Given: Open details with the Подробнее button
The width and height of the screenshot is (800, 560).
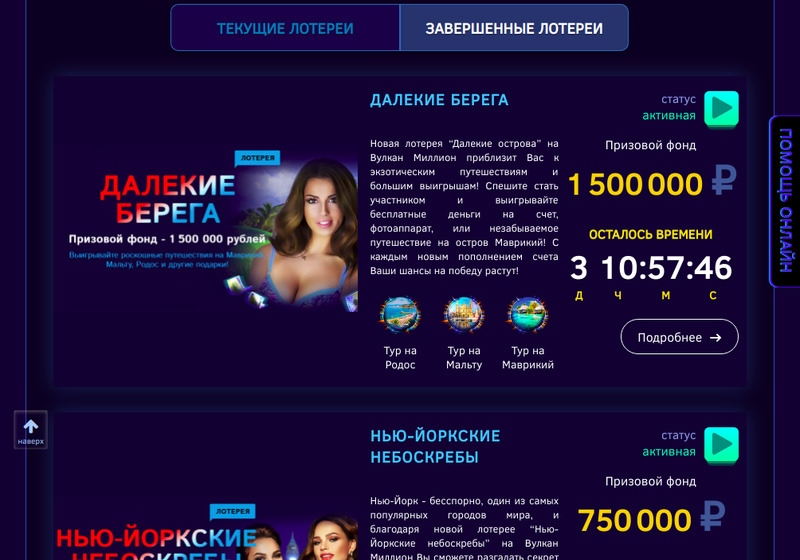Looking at the screenshot, I should coord(679,337).
